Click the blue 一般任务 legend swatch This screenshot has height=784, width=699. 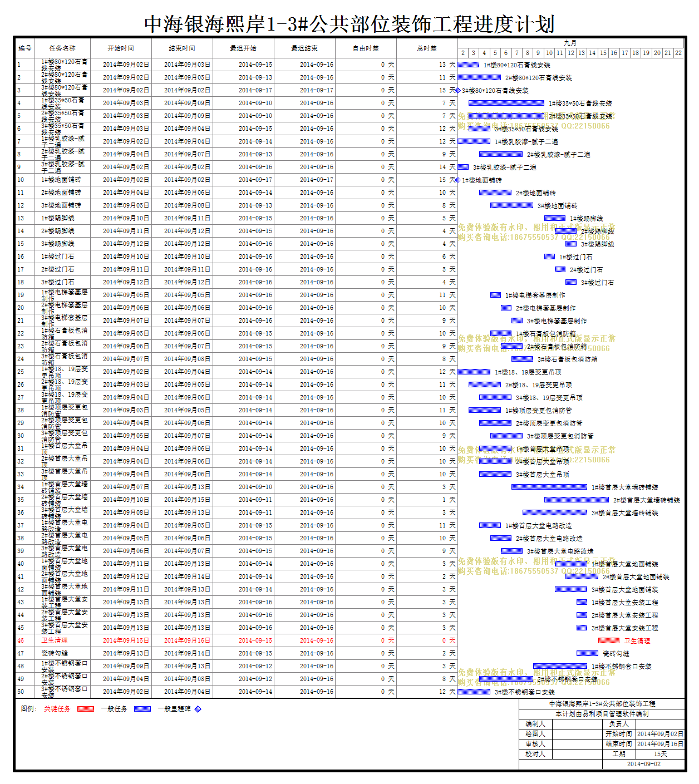[142, 709]
